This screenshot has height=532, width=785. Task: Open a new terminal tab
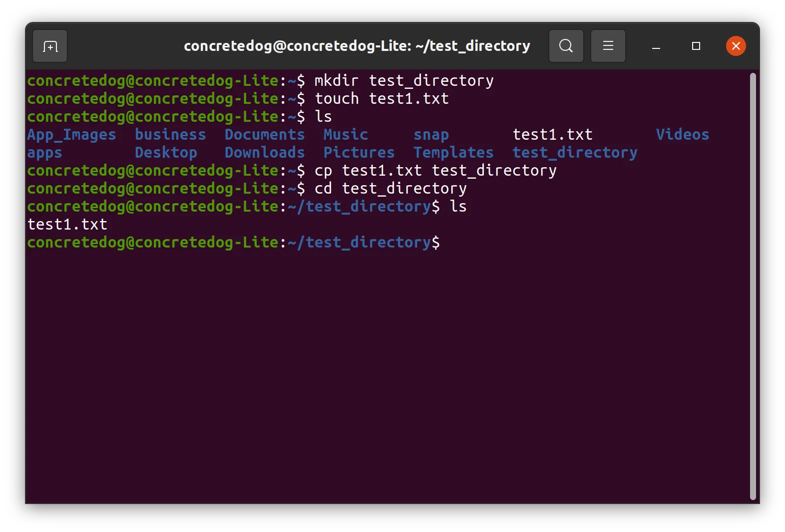[50, 46]
